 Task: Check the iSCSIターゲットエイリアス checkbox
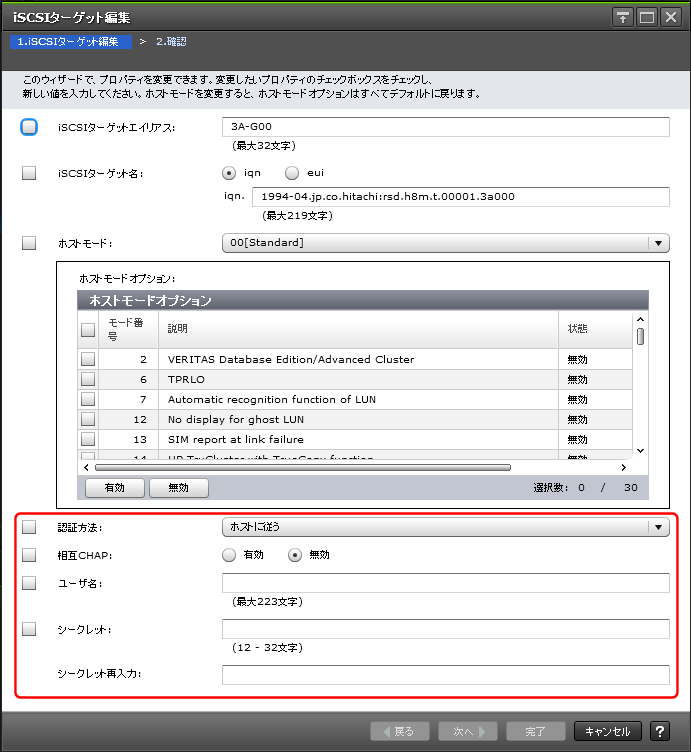(x=29, y=127)
